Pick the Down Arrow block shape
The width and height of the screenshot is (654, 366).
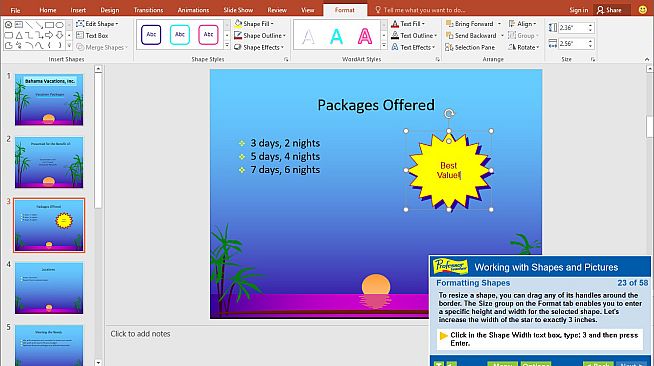[60, 35]
